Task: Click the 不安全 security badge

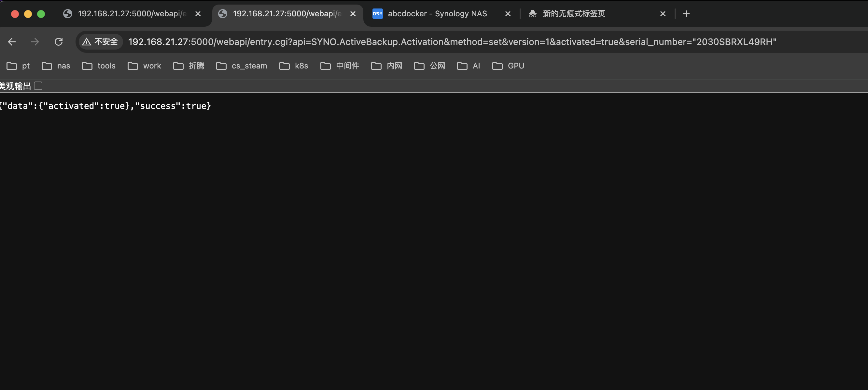Action: [100, 41]
